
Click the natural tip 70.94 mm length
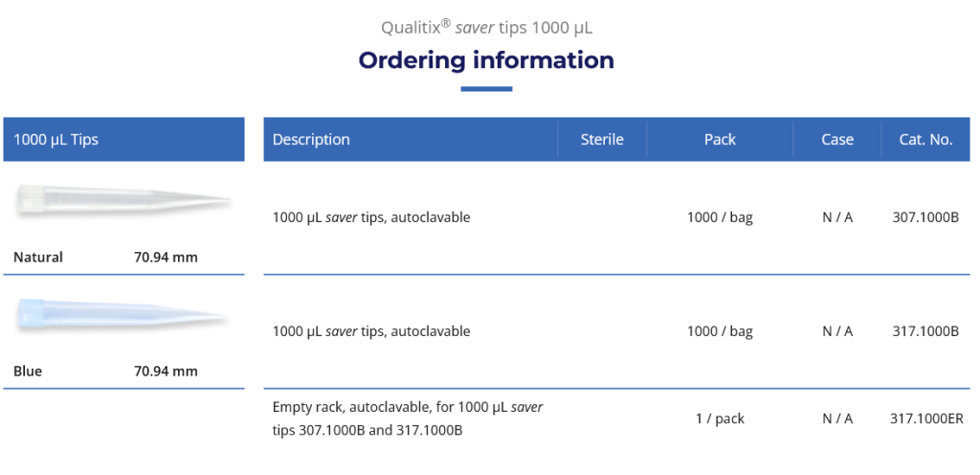point(166,257)
